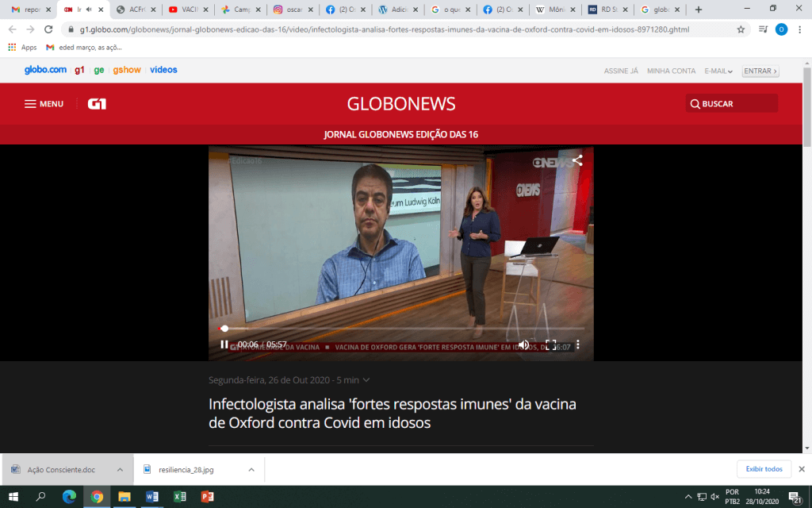Click ASSINE JÁ in the top bar

tap(621, 71)
